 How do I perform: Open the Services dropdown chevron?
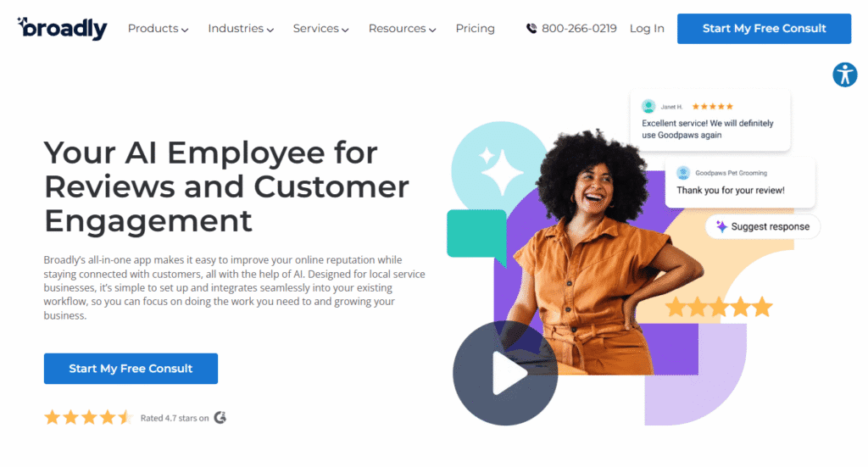345,30
